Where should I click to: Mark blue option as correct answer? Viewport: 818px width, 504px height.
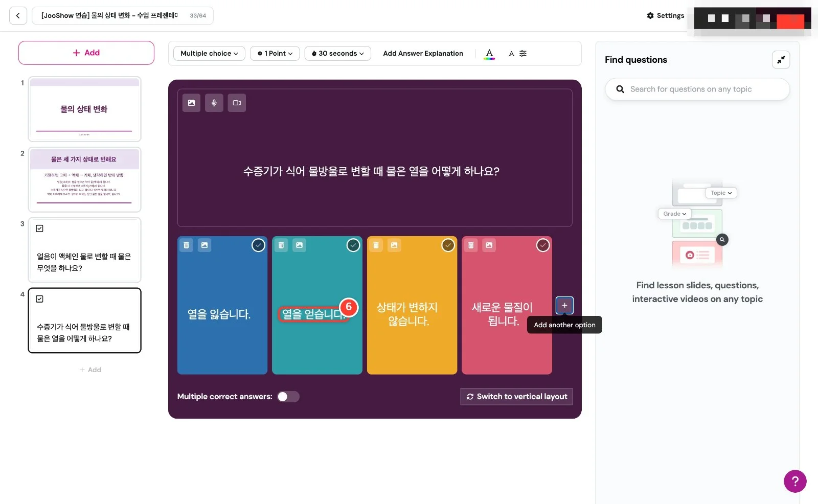point(259,245)
